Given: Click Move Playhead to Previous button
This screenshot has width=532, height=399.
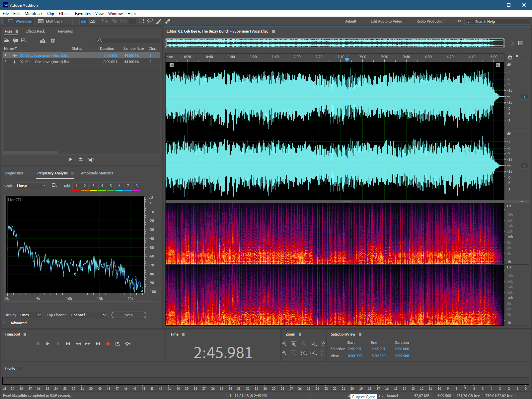Looking at the screenshot, I should [x=68, y=344].
